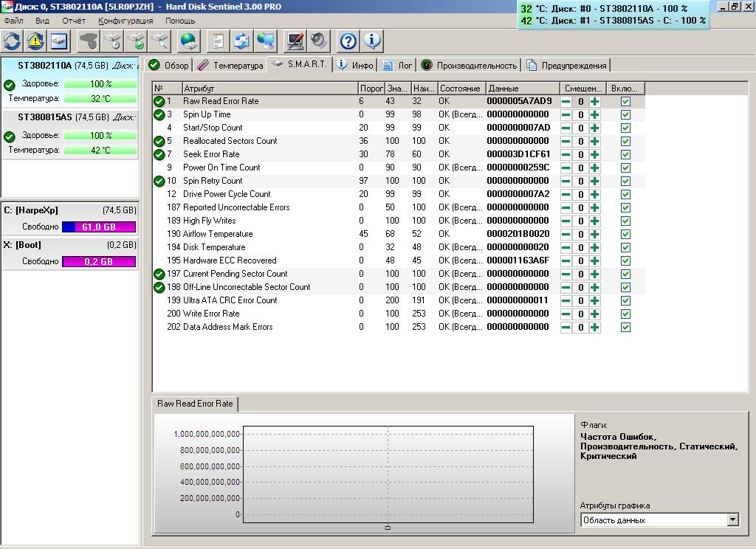Switch to the Инфо tab
This screenshot has height=549, width=756.
pyautogui.click(x=356, y=65)
